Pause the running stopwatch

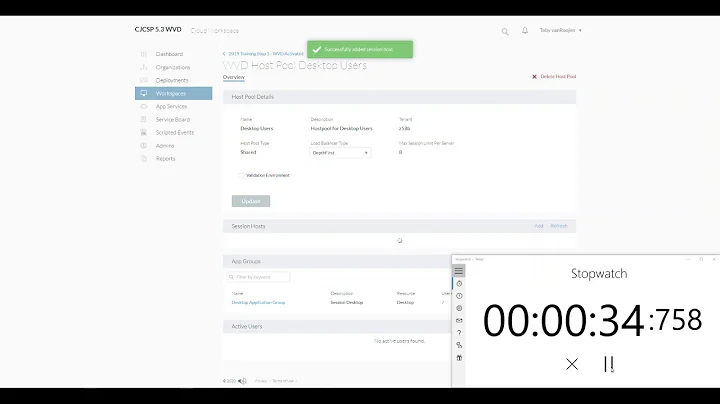pyautogui.click(x=609, y=364)
